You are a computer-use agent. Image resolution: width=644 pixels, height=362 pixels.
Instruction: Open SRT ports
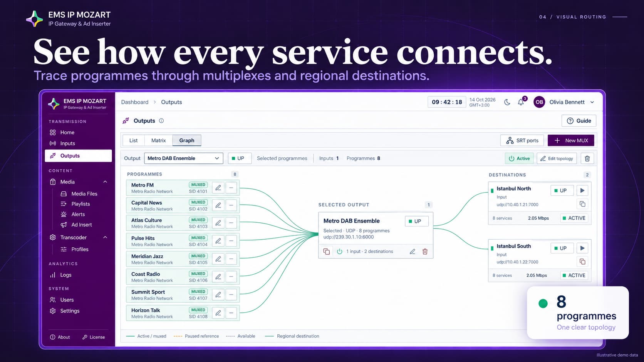[522, 140]
